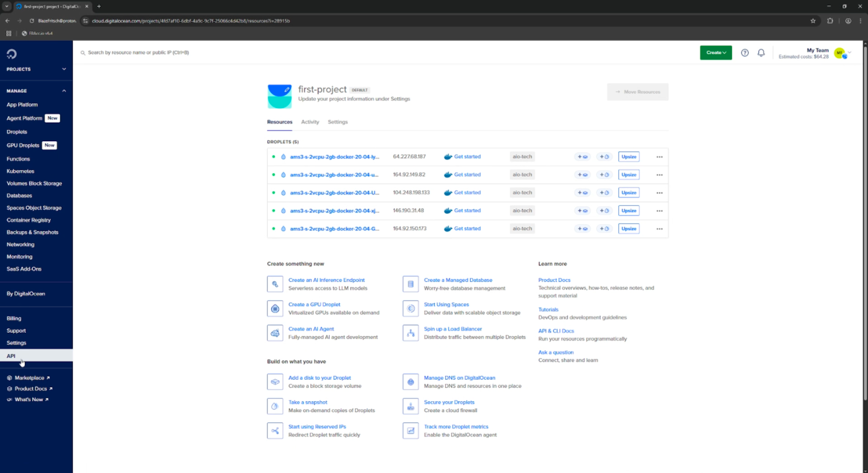Click the plus-disk icon for IP 64.227.68.187
The width and height of the screenshot is (868, 473).
tap(583, 156)
